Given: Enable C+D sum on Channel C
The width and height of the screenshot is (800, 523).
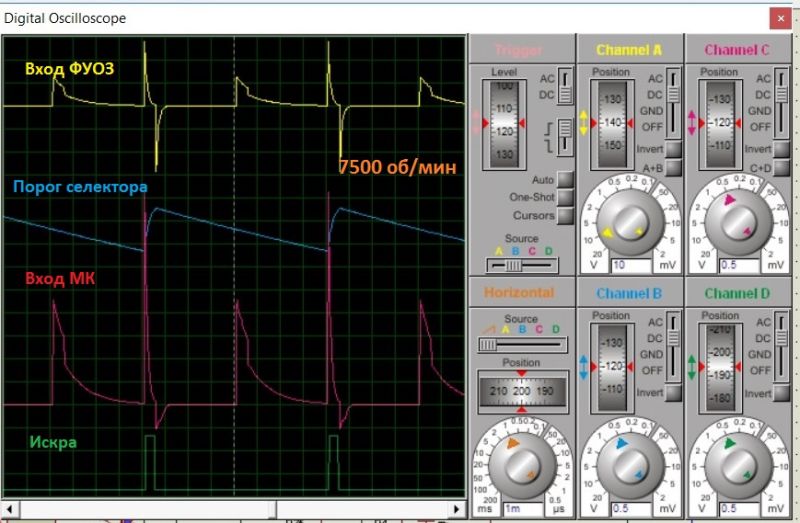Looking at the screenshot, I should 782,168.
